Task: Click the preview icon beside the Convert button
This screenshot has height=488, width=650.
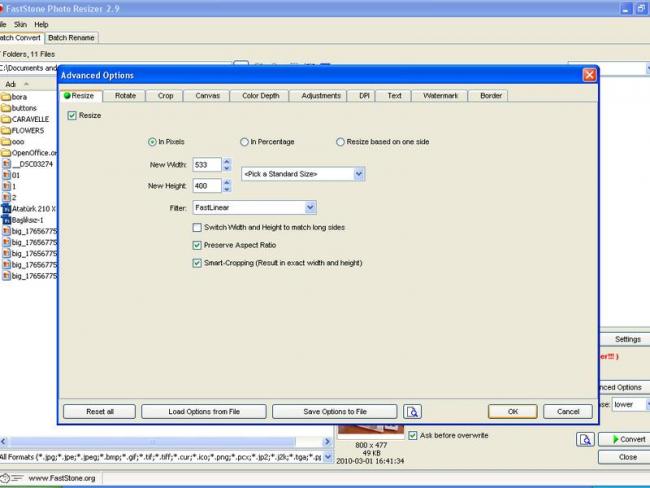Action: click(x=585, y=439)
